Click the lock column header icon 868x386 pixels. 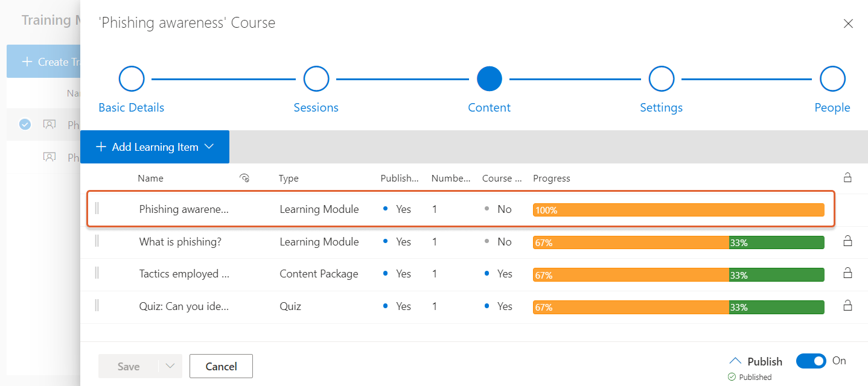pyautogui.click(x=847, y=178)
